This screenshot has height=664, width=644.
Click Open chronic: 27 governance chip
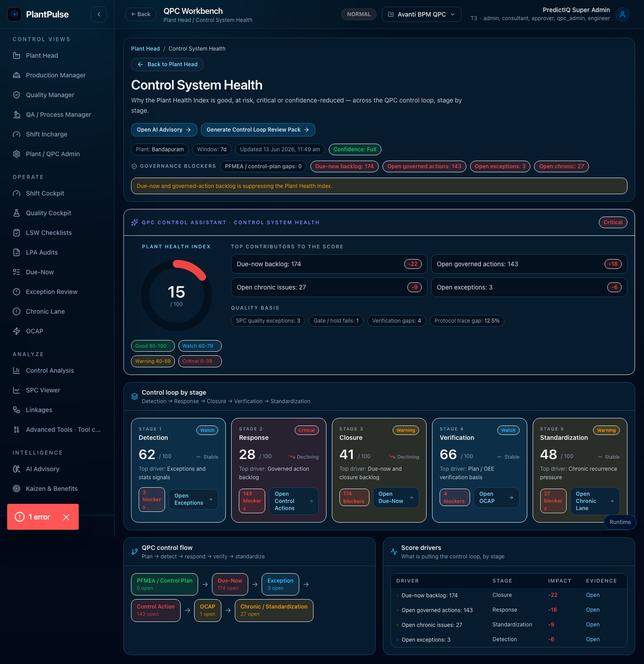click(x=562, y=166)
